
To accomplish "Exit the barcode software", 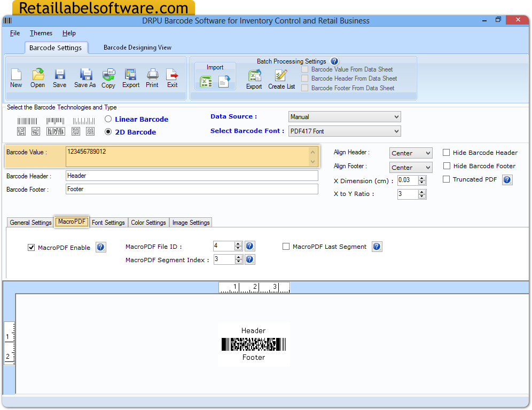I will tap(173, 78).
